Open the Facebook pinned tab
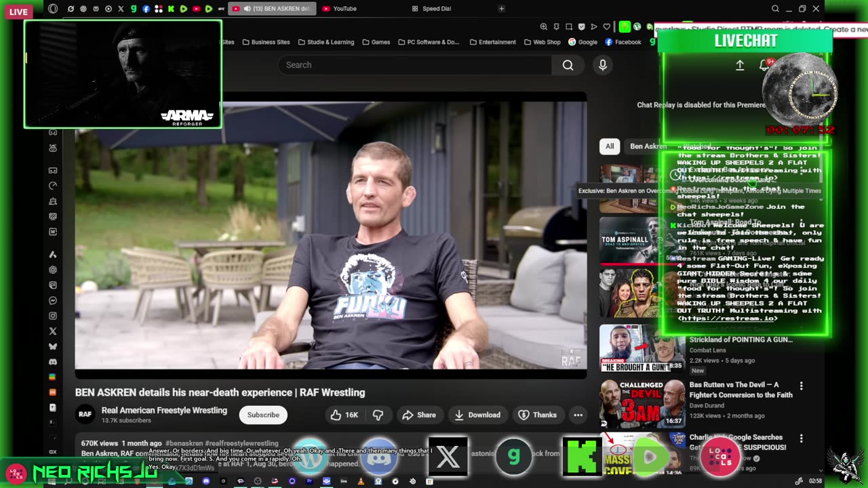The height and width of the screenshot is (488, 868). tap(146, 9)
